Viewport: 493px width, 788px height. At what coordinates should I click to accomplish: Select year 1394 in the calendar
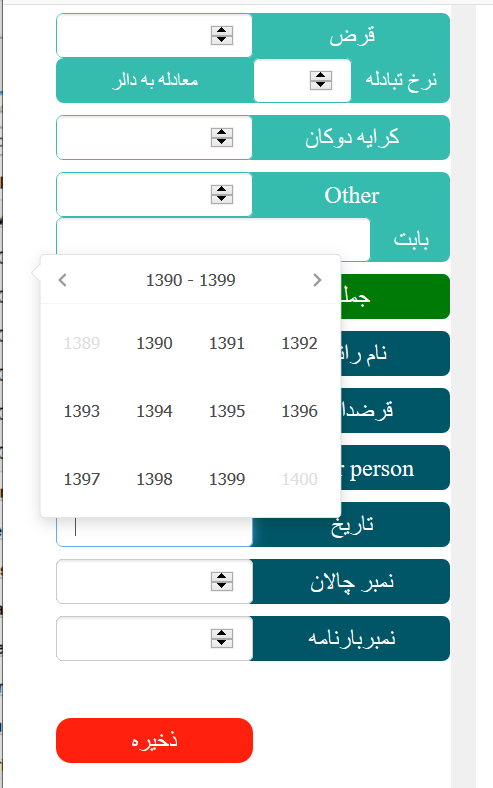click(x=154, y=411)
